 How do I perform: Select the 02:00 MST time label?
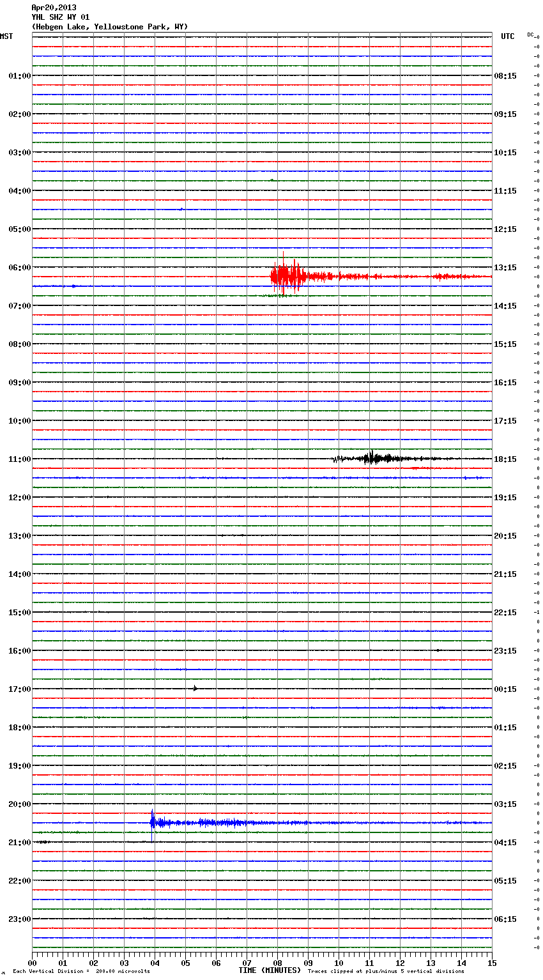[20, 114]
